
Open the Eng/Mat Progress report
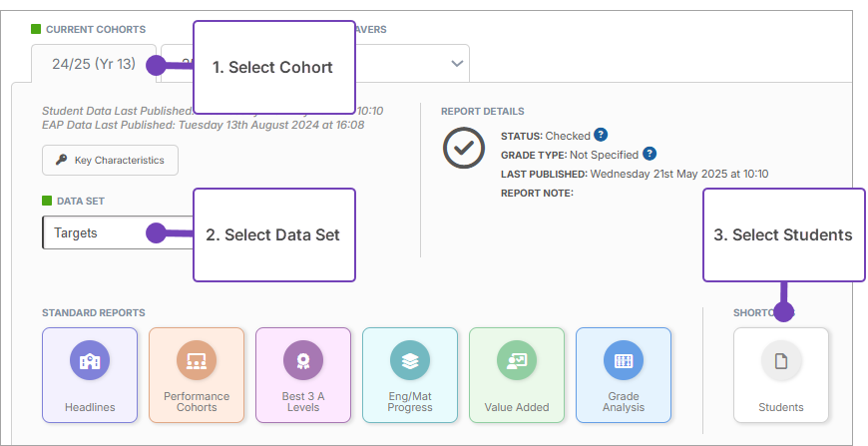tap(410, 375)
